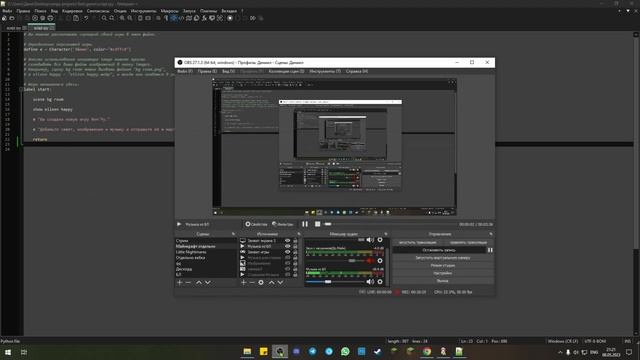Image resolution: width=640 pixels, height=360 pixels.
Task: Click the Print icon in Notepad++ toolbar
Action: 51,18
